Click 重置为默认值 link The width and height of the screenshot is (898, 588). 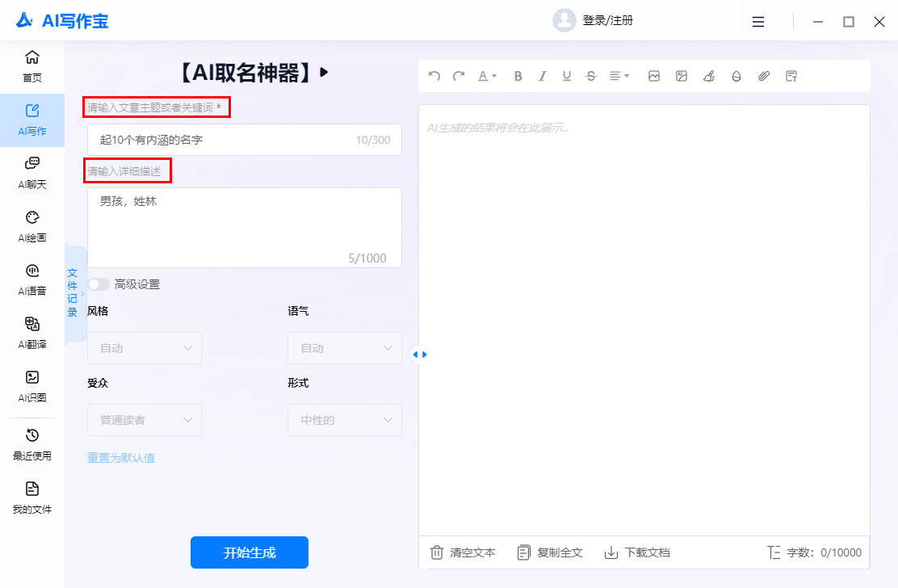pyautogui.click(x=121, y=458)
